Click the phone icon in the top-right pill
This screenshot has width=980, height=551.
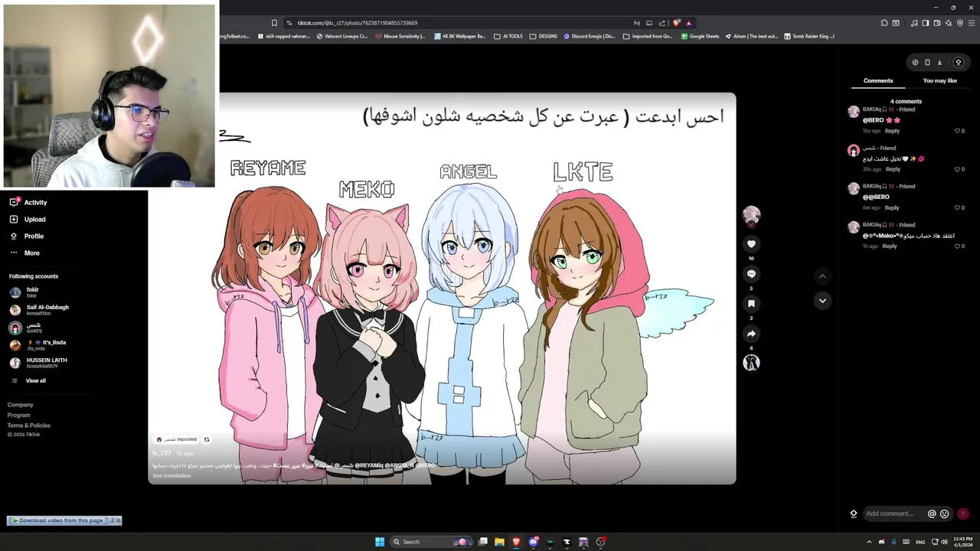pyautogui.click(x=927, y=63)
